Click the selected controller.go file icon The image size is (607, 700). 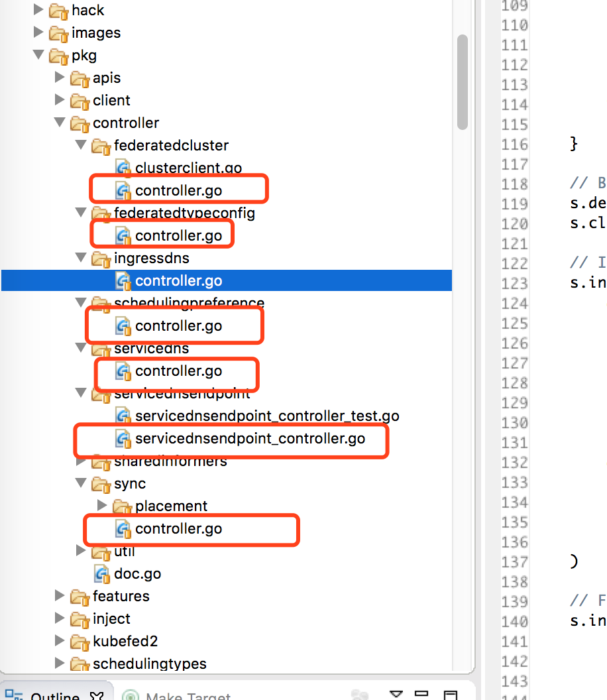pos(123,281)
